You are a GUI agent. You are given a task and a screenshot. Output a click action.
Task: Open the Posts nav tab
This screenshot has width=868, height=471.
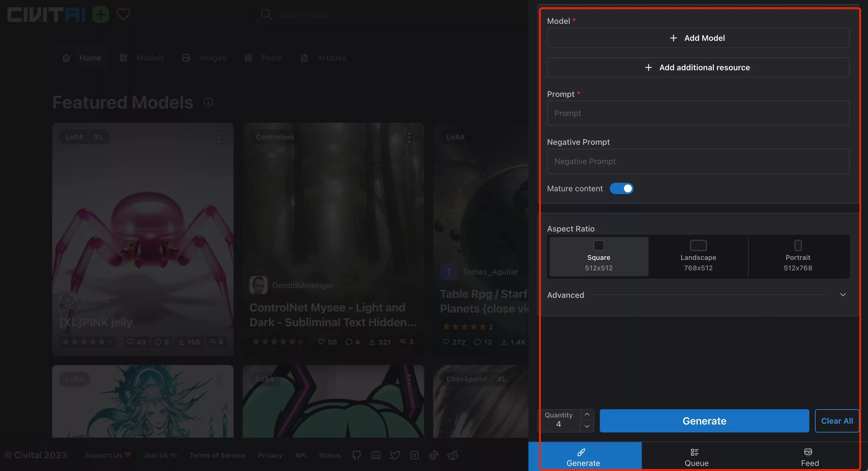tap(263, 58)
